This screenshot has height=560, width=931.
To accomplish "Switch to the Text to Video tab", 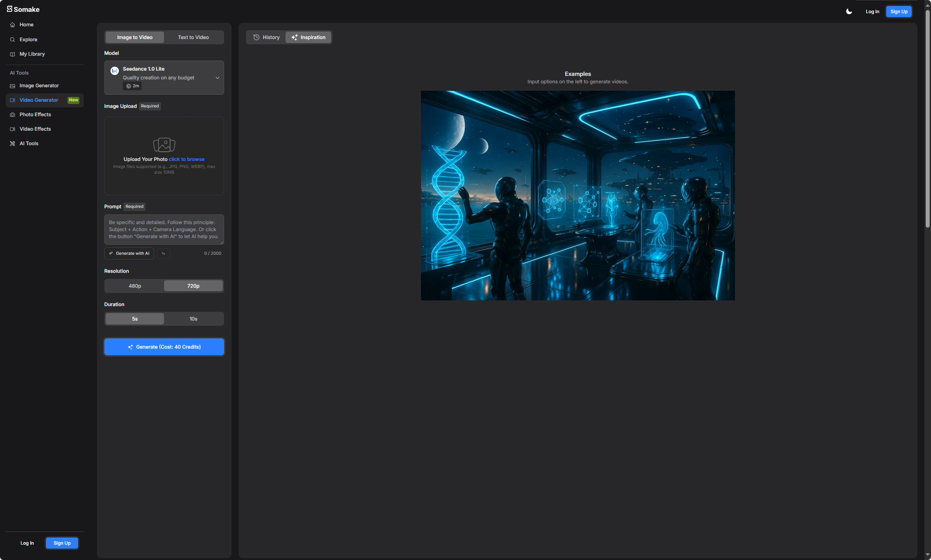I will (193, 37).
